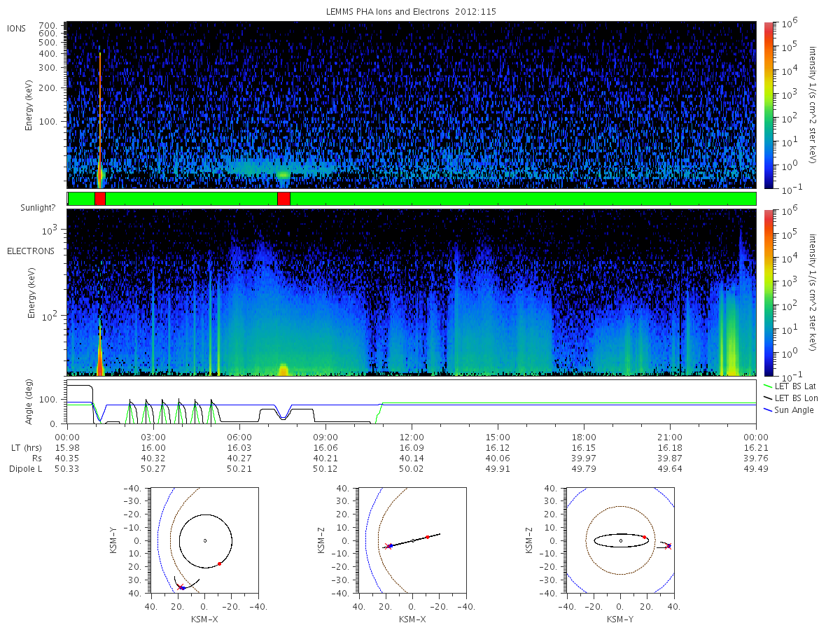This screenshot has width=840, height=630.
Task: Click the bright orange ion spike near 01:00
Action: click(x=100, y=112)
